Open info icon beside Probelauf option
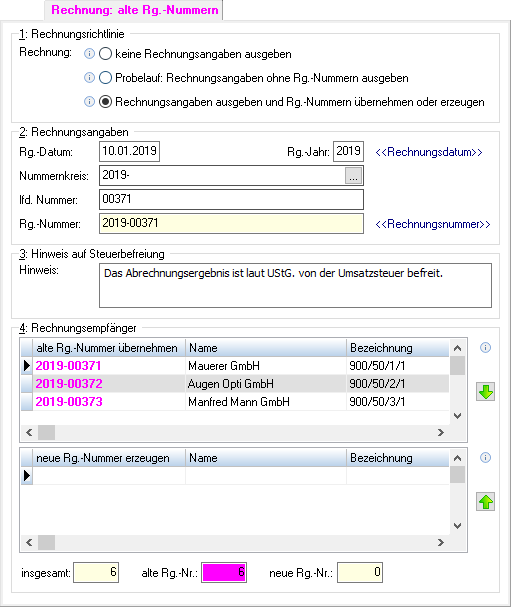 [89, 78]
